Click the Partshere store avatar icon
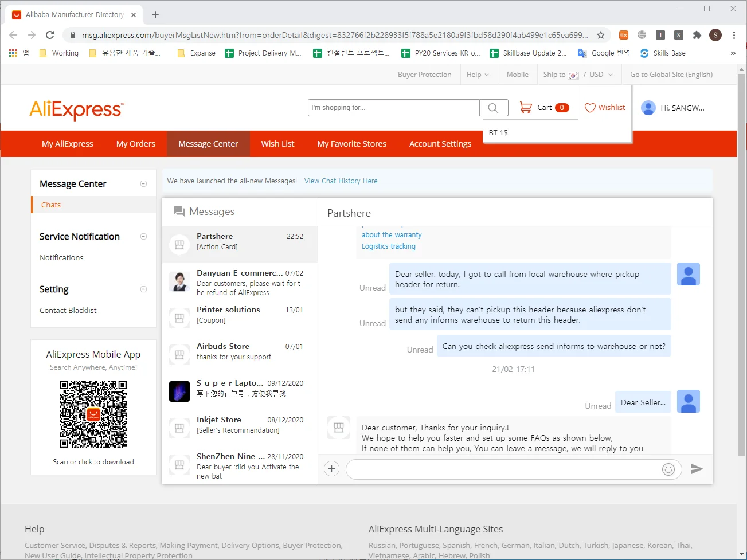Viewport: 747px width, 560px height. coord(179,245)
